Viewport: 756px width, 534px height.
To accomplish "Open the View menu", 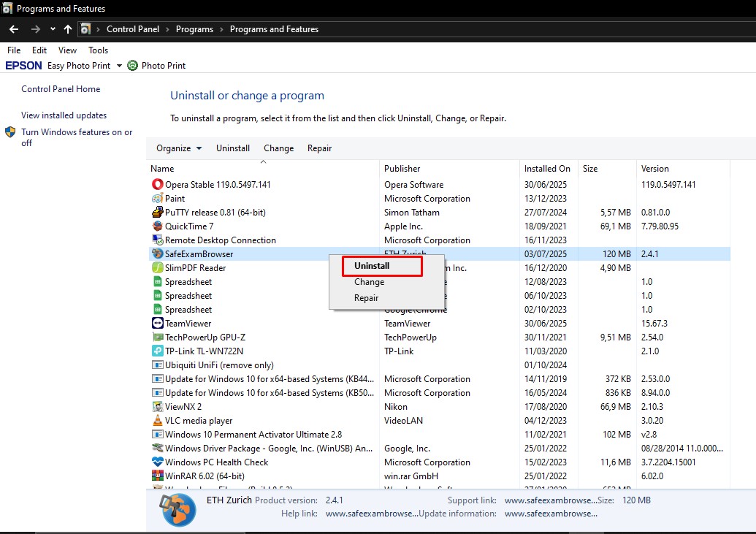I will 67,50.
